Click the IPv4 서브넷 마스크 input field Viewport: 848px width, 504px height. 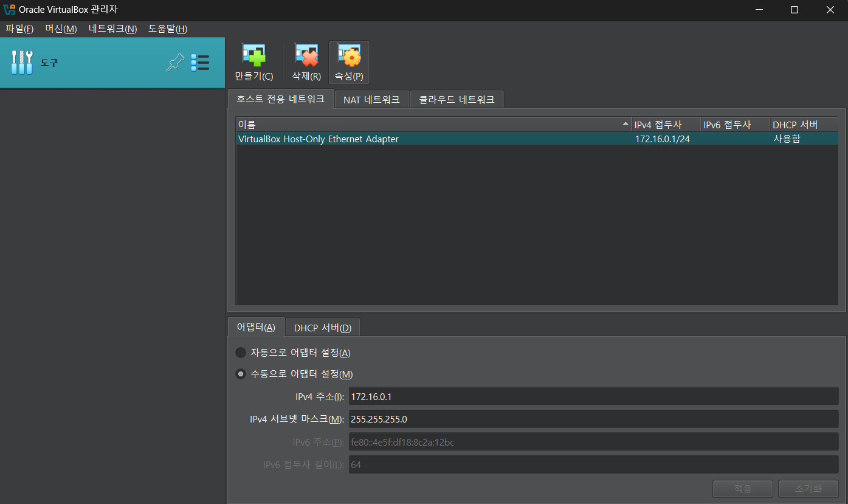coord(593,419)
